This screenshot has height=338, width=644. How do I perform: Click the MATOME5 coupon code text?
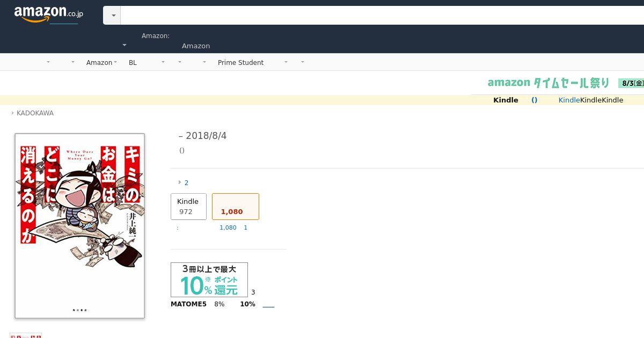tap(188, 304)
